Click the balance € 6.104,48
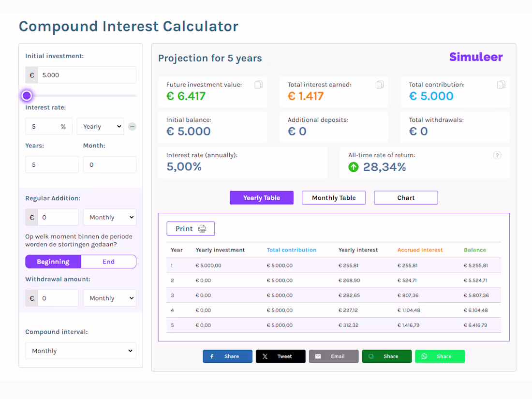The image size is (532, 399). pos(476,310)
